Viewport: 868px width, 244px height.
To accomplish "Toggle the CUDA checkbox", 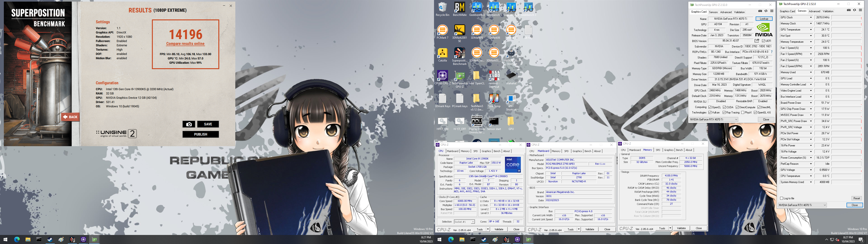I will click(724, 107).
